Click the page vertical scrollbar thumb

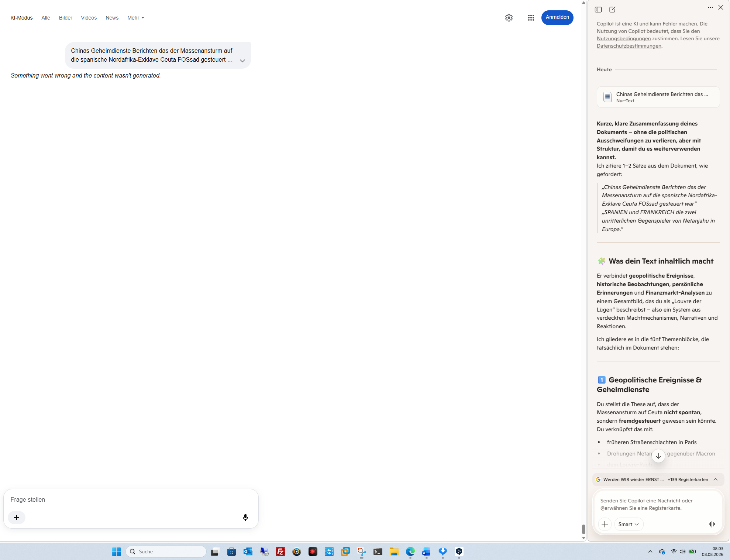coord(583,529)
